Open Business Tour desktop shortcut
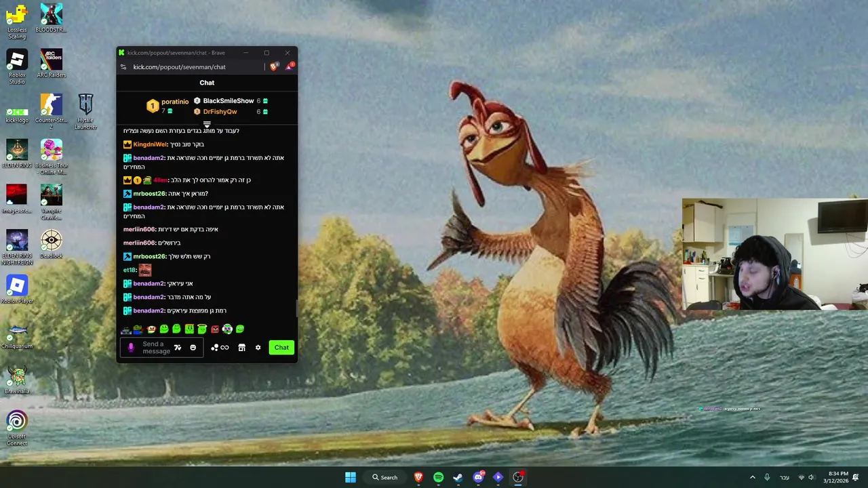This screenshot has height=488, width=868. click(x=51, y=157)
